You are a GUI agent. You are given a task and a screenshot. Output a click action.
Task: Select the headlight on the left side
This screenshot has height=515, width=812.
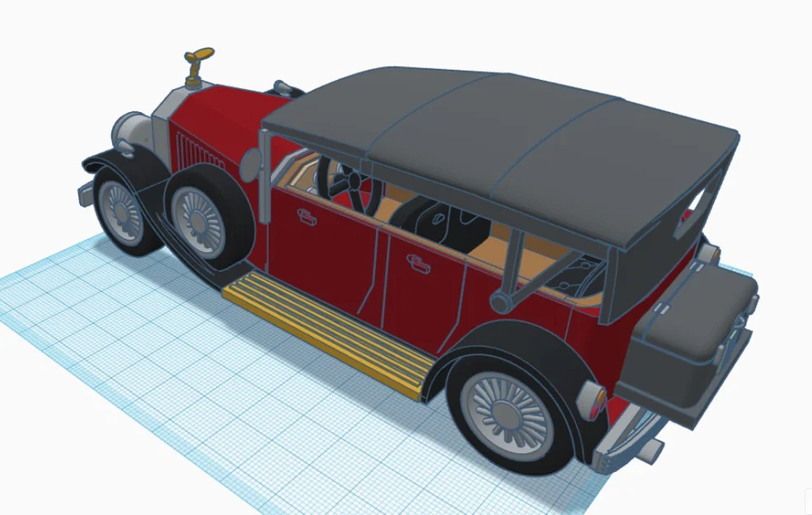tap(134, 132)
